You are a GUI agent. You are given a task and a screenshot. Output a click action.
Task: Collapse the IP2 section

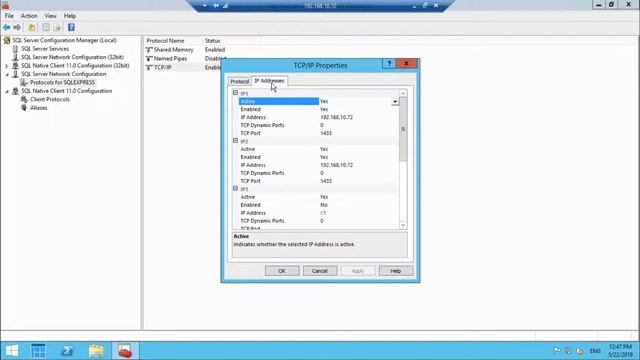[236, 141]
